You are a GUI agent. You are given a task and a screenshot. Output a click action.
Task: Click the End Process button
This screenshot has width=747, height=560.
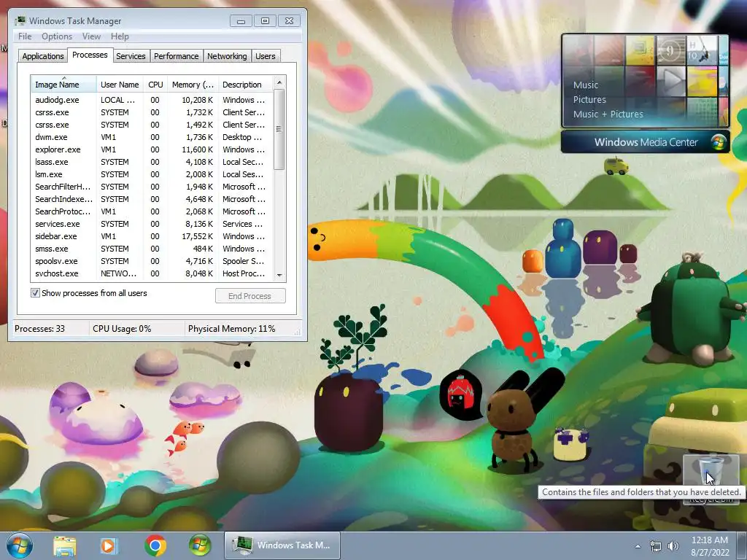coord(250,296)
